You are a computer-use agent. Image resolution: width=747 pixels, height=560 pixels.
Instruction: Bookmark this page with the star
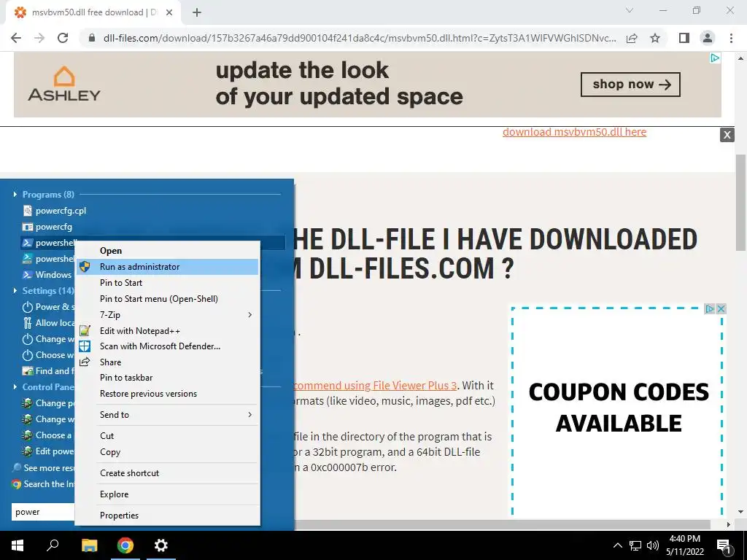click(655, 38)
